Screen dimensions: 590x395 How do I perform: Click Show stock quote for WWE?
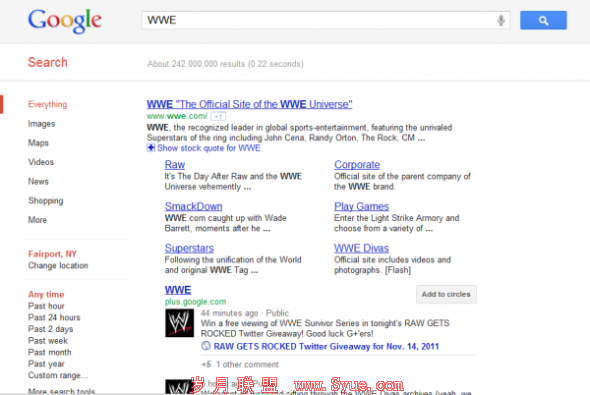coord(209,148)
